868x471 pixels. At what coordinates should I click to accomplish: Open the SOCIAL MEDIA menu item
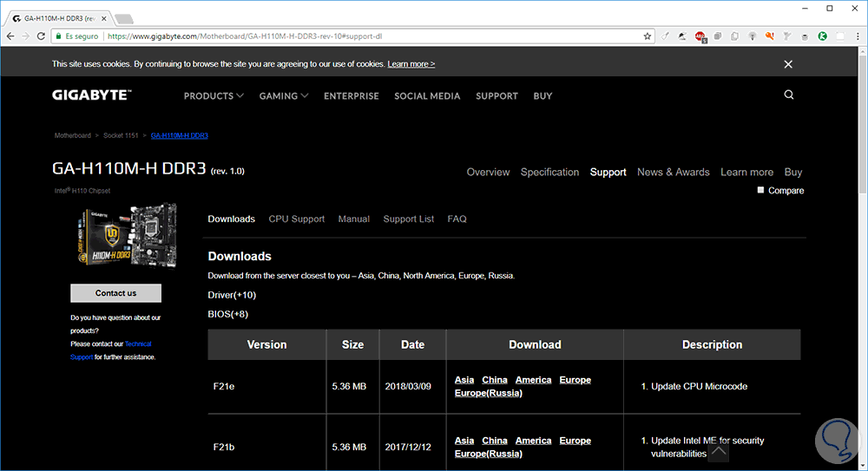coord(427,95)
